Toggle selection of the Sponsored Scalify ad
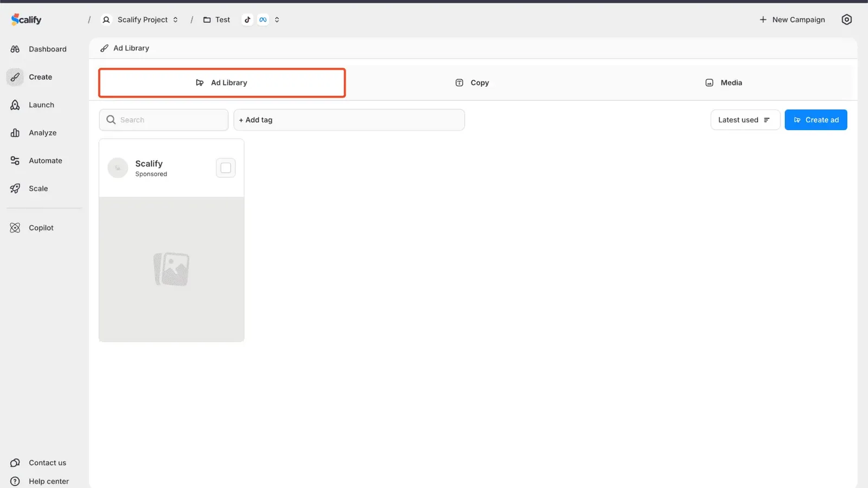This screenshot has height=488, width=868. click(x=226, y=168)
